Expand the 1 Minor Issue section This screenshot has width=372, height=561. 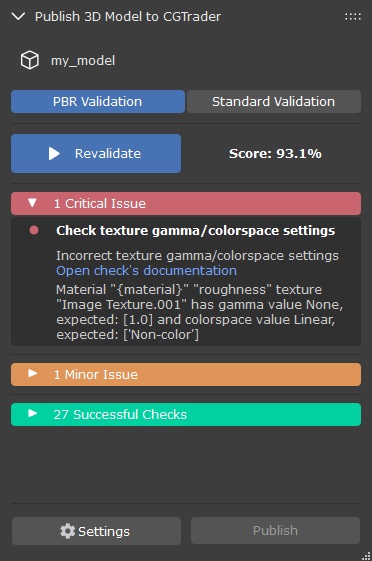[x=186, y=374]
